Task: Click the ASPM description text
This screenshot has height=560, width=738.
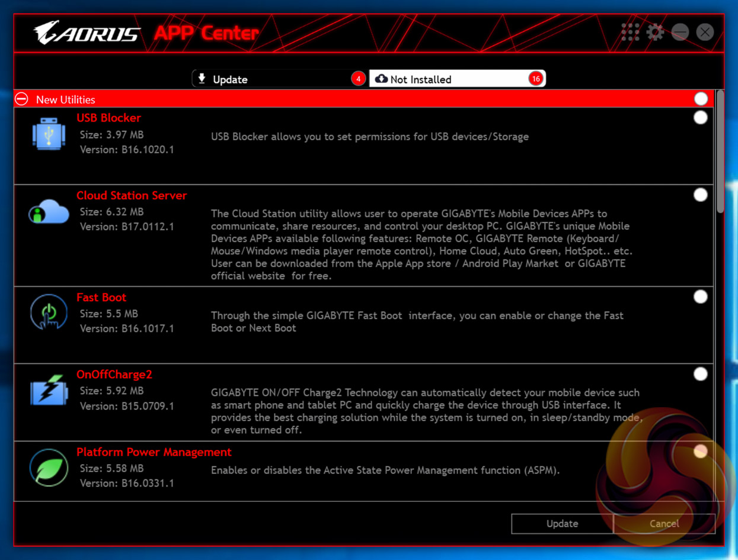Action: click(385, 471)
